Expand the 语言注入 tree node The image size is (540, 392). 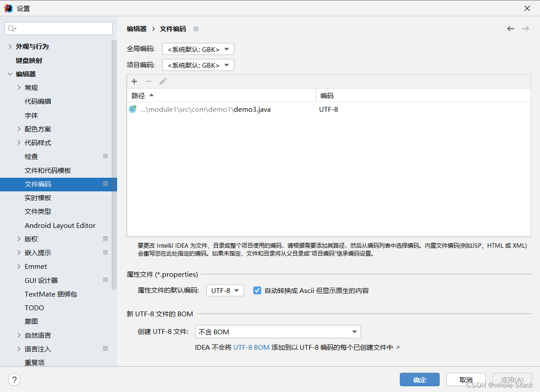pyautogui.click(x=19, y=349)
